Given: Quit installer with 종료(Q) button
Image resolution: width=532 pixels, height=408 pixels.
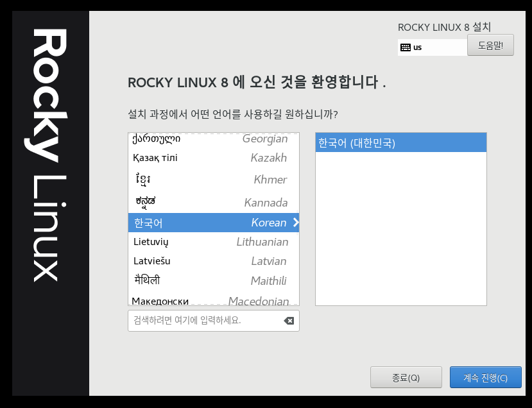Looking at the screenshot, I should 406,377.
